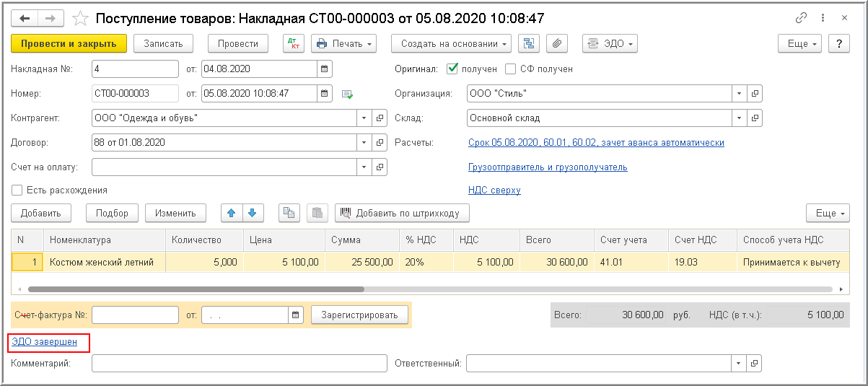Open the document structure icon

click(x=529, y=43)
